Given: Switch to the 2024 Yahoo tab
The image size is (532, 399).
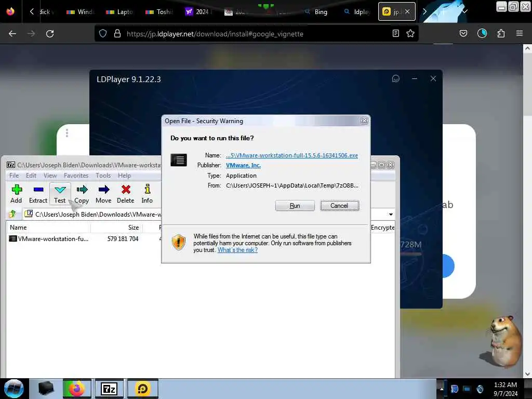Looking at the screenshot, I should pos(198,12).
